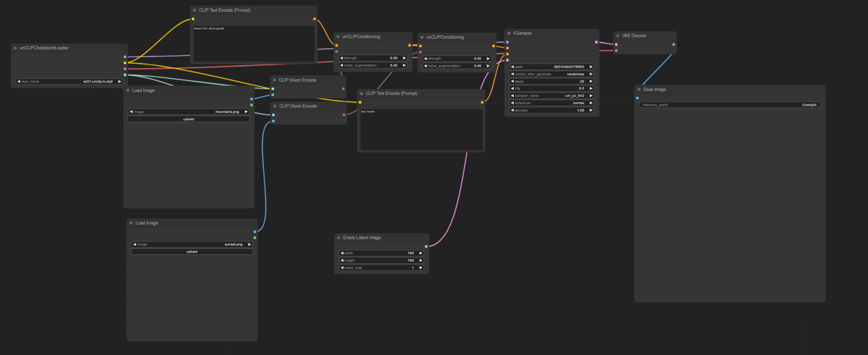This screenshot has height=355, width=868.
Task: Click the pink output port on Empty Latent Image
Action: (x=426, y=246)
